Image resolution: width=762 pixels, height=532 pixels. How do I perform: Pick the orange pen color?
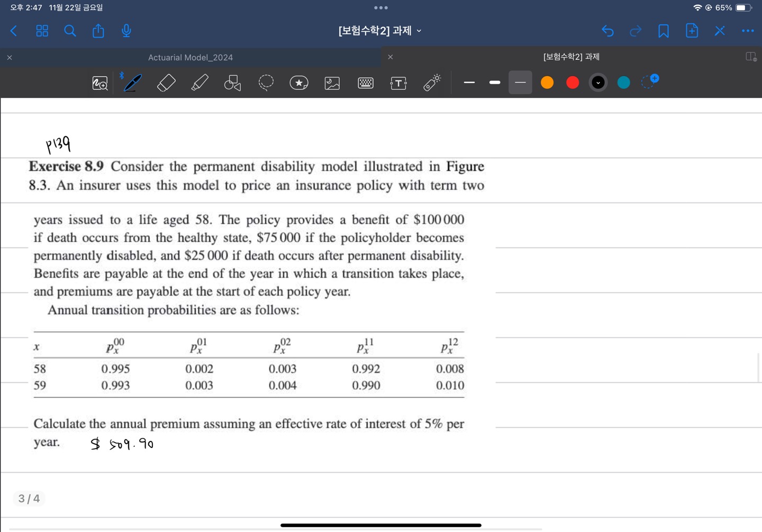click(x=547, y=82)
